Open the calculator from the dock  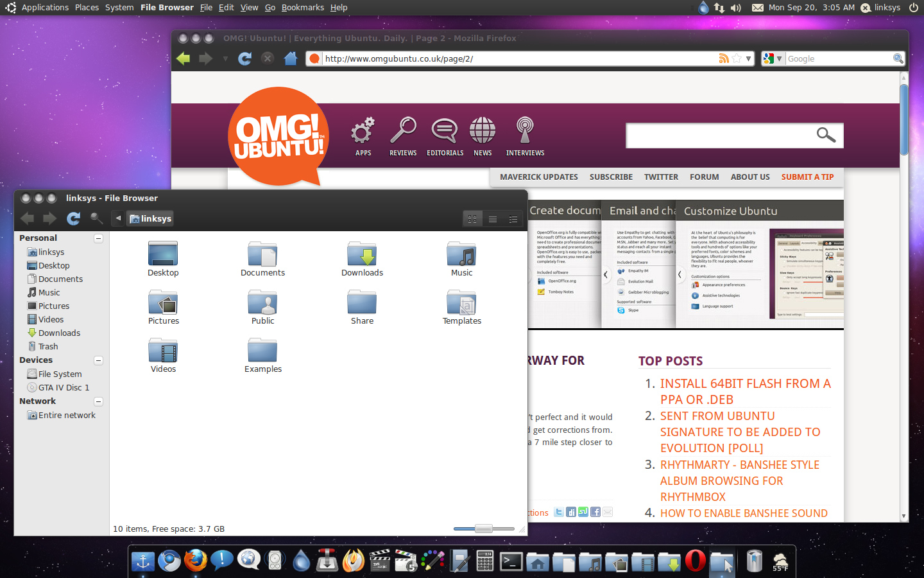tap(485, 561)
